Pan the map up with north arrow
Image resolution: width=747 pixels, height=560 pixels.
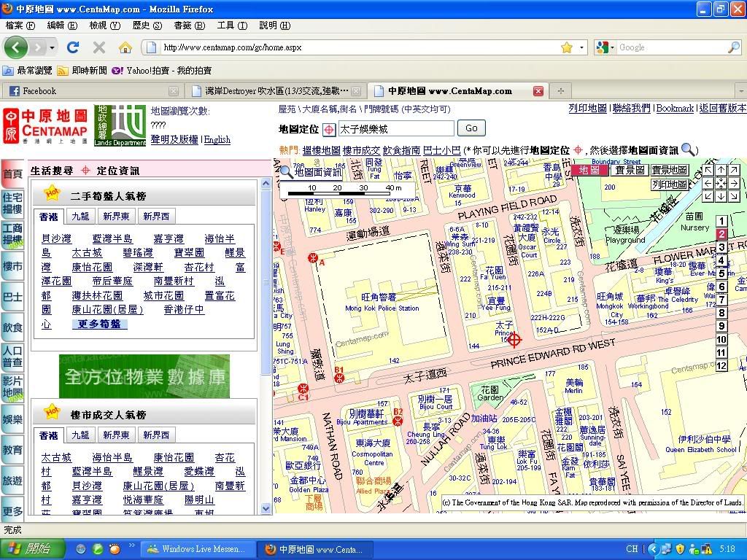pyautogui.click(x=721, y=170)
